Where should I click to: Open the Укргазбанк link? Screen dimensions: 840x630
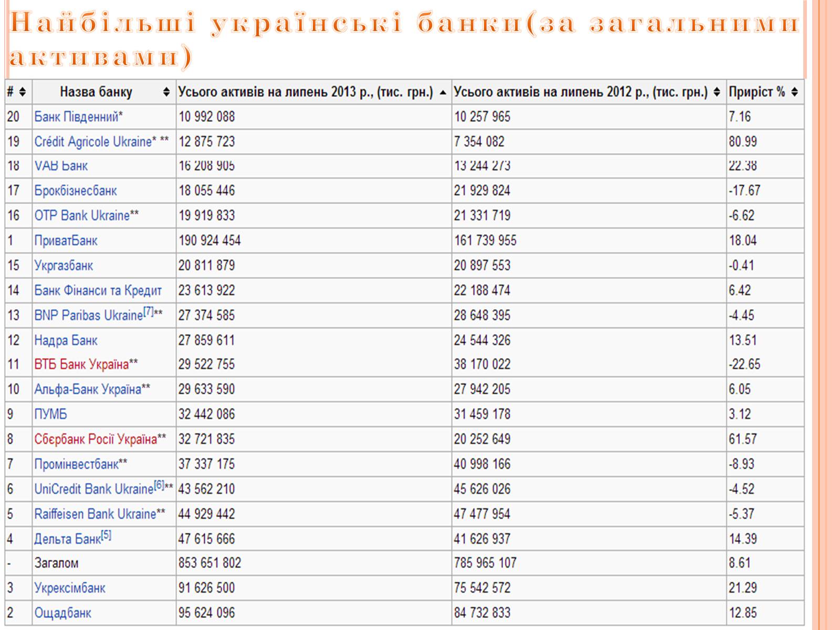pos(64,266)
